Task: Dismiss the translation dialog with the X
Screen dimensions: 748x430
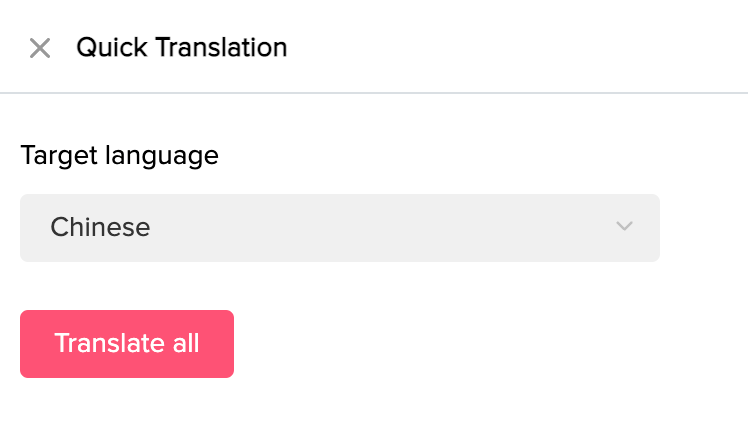Action: click(x=40, y=48)
